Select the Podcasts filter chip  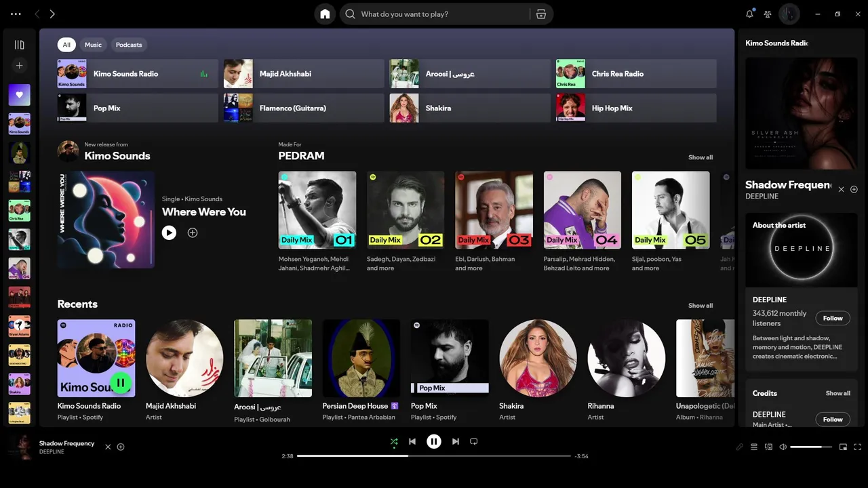(x=129, y=45)
